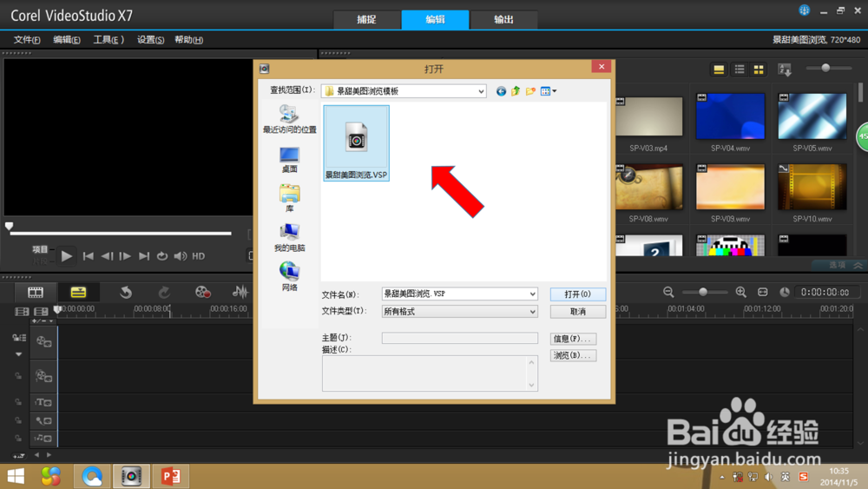Adjust the timeline zoom slider
Screen dimensions: 868x489
click(703, 293)
